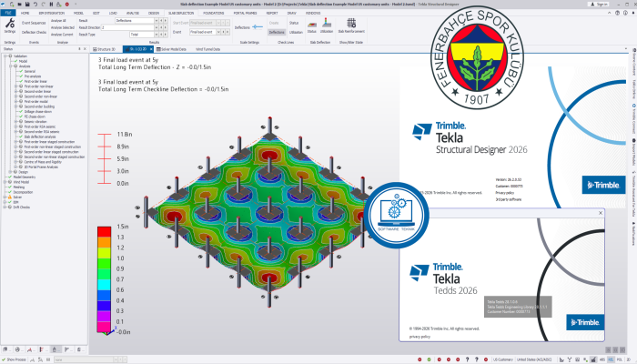Click the red flag icon in bottom-left tabs

tap(42, 349)
